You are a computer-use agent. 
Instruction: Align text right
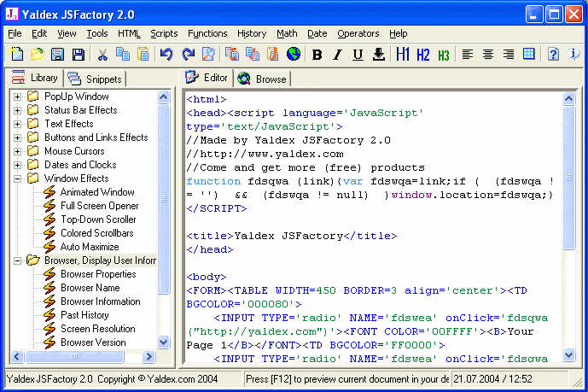[508, 55]
